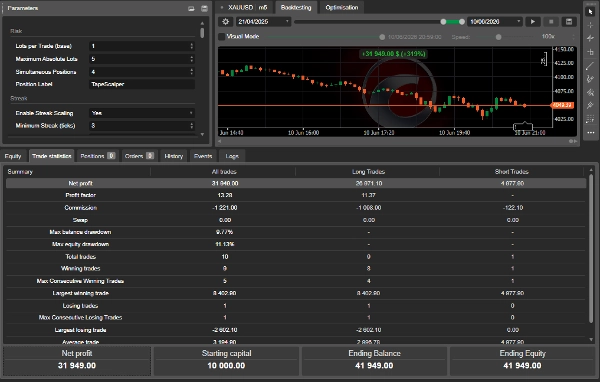Open the Events tab
Screen dimensions: 600x382
(x=203, y=156)
